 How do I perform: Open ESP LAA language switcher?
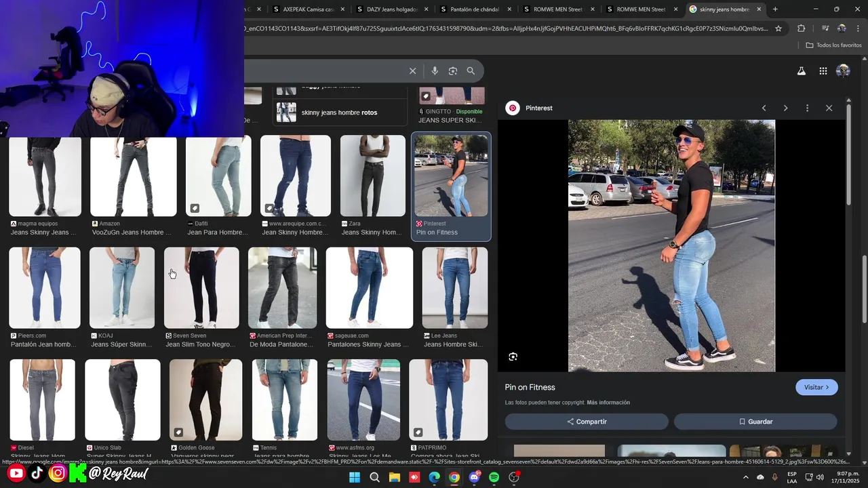click(x=792, y=477)
